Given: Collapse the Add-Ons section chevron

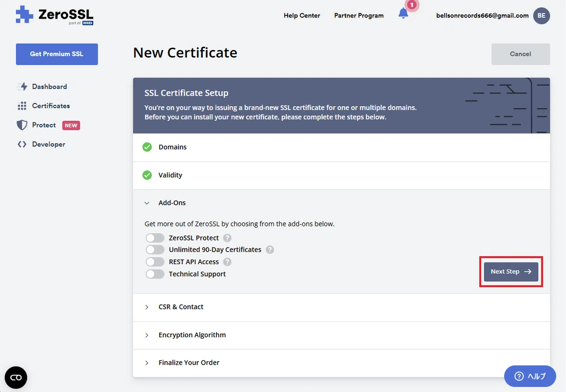Looking at the screenshot, I should click(x=147, y=203).
